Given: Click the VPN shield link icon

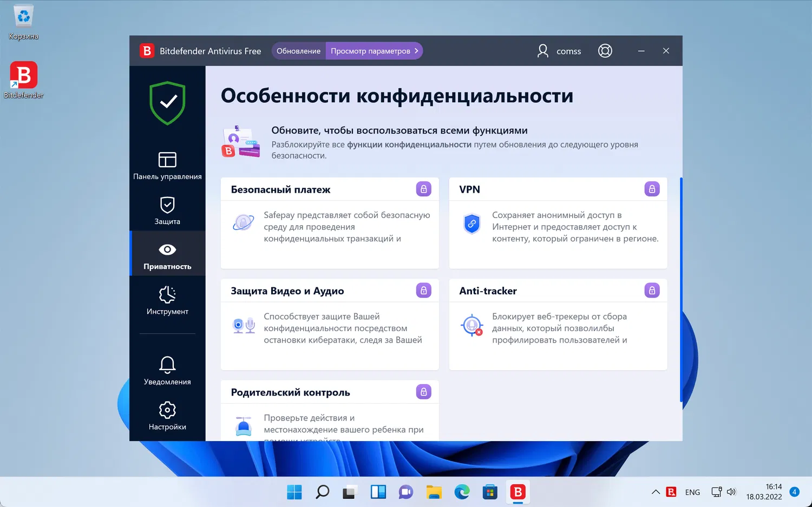Looking at the screenshot, I should tap(472, 223).
